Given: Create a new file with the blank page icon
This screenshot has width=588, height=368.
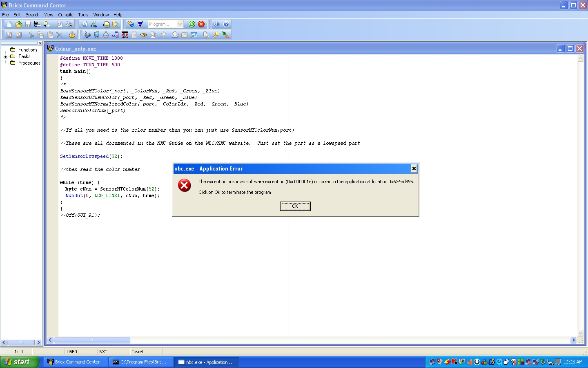Looking at the screenshot, I should pos(9,24).
